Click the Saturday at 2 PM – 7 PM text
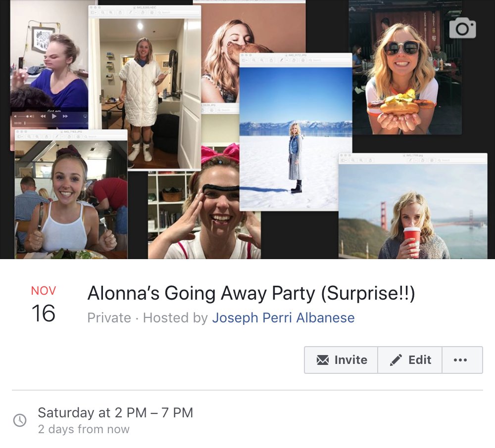495x448 pixels. pyautogui.click(x=115, y=413)
